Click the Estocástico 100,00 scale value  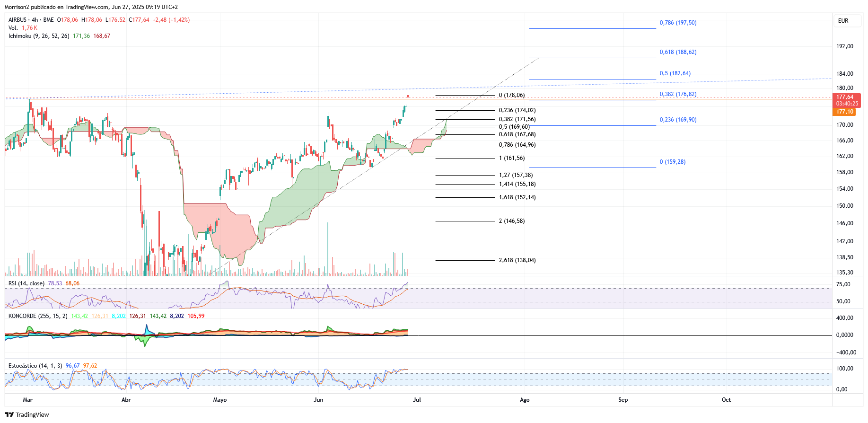(845, 369)
